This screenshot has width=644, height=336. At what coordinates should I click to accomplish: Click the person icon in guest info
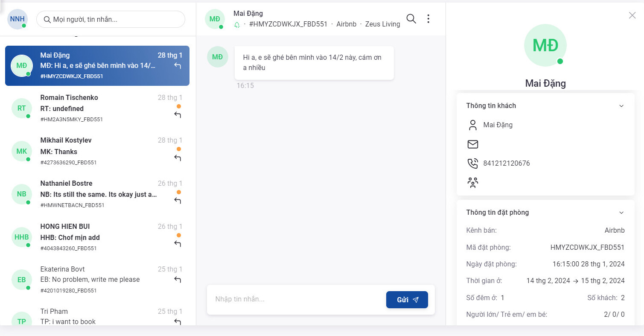[x=472, y=125]
